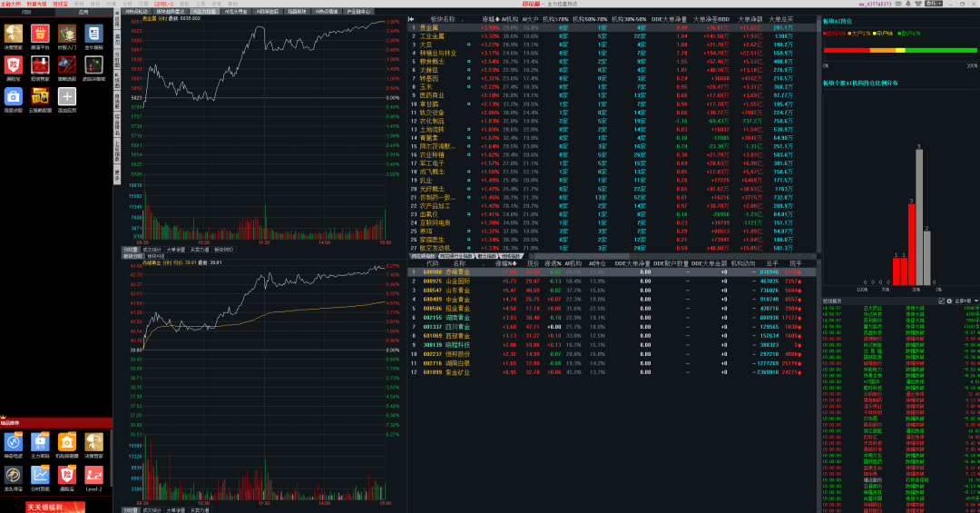Screen dimensions: 980x513
Task: Open the 主力筹码 recommended app icon
Action: click(x=40, y=442)
